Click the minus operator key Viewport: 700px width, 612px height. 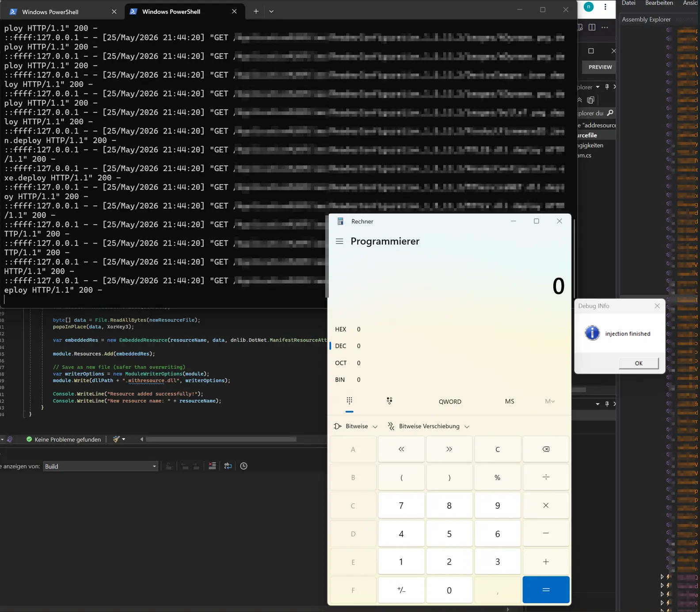(x=546, y=534)
